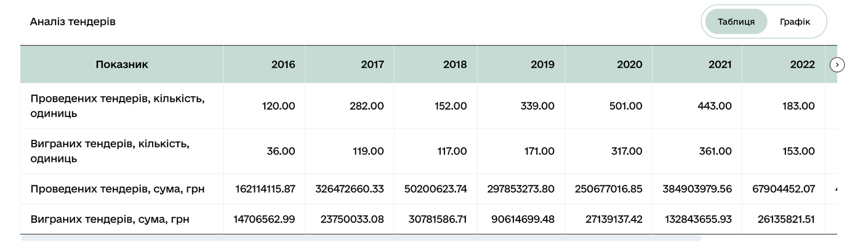Click the Показник column header
Viewport: 868px width, 247px height.
coord(122,64)
